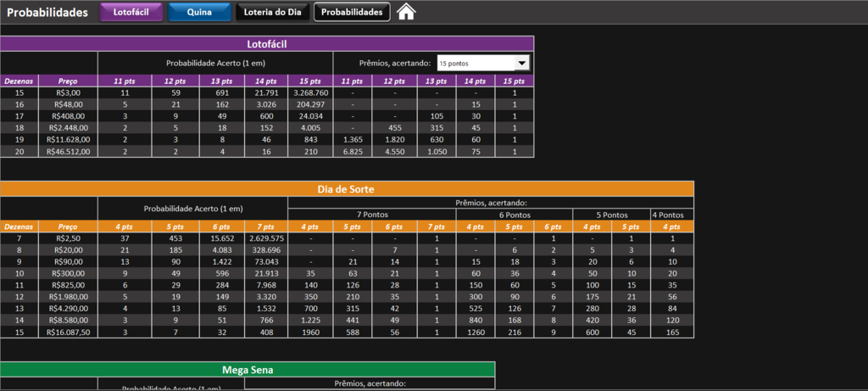
Task: Click the probability value 7.968
Action: pos(267,285)
